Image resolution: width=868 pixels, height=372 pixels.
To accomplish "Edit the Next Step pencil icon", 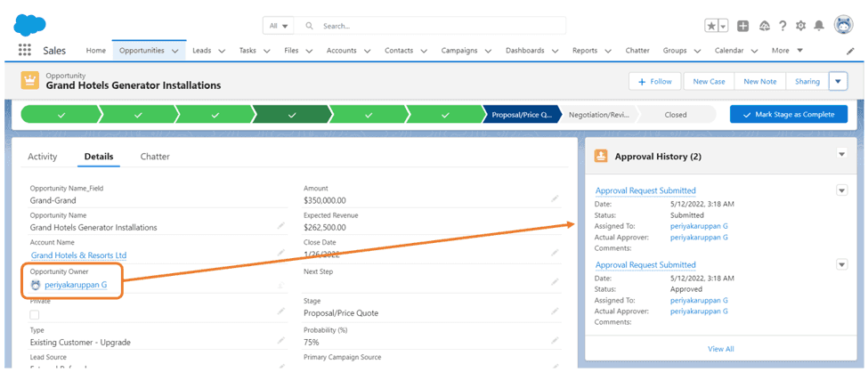I will coord(555,282).
